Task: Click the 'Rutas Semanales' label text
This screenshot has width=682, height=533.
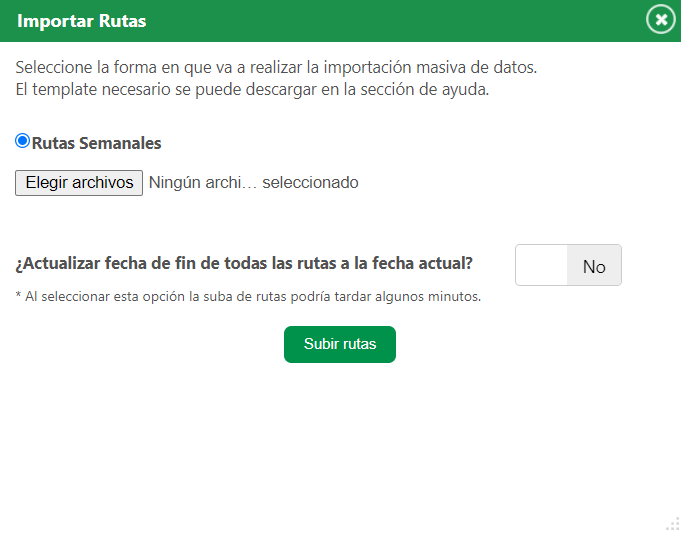Action: coord(97,143)
